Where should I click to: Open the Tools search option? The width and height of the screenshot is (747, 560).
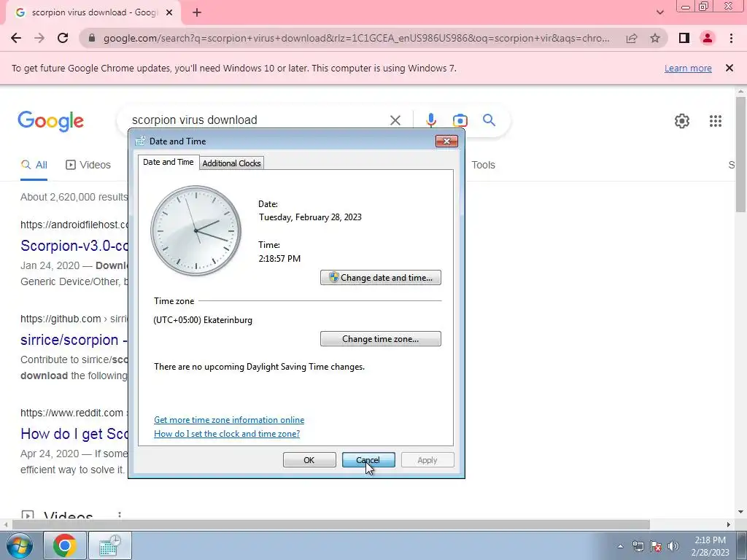483,165
